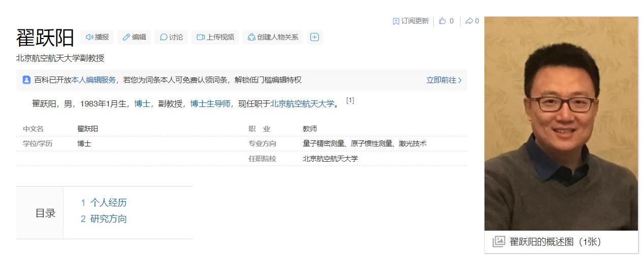Click the 上传视频 upload video button
644x257 pixels.
pos(215,37)
